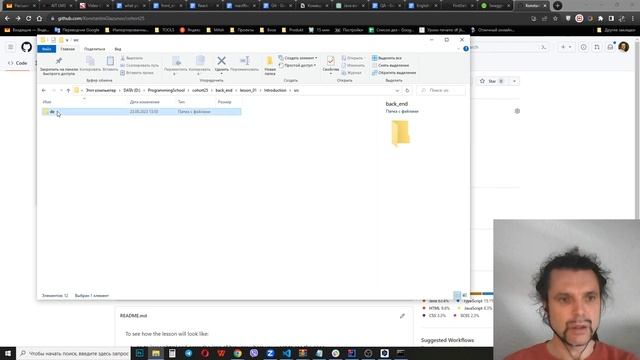The height and width of the screenshot is (360, 640).
Task: Click the Explorer help question icon
Action: [466, 49]
